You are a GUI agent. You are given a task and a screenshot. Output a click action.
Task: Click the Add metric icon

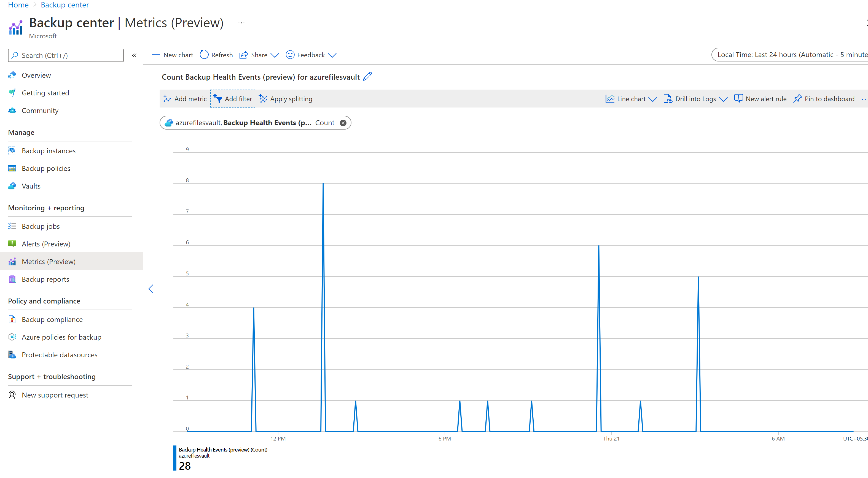(x=168, y=99)
